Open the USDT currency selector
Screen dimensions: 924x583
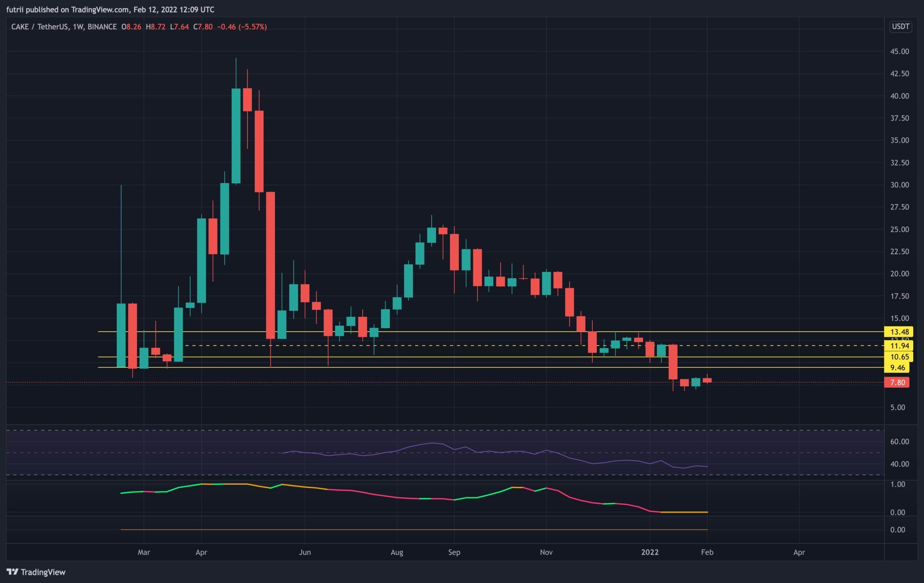900,27
